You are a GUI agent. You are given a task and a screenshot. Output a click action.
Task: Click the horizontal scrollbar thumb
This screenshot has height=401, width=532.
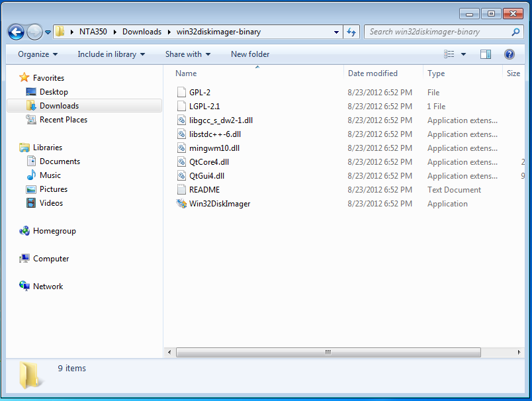coord(328,352)
